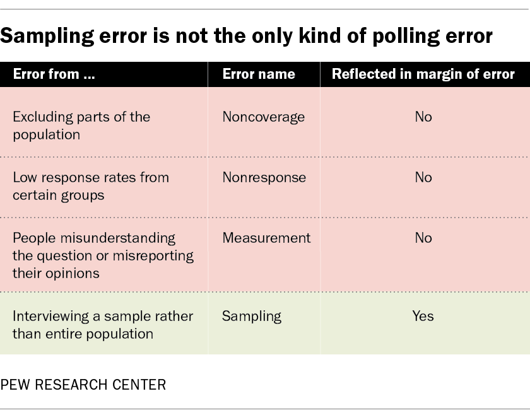Click 'No' in the Nonresponse row
Viewport: 530px width, 420px height.
pyautogui.click(x=423, y=177)
